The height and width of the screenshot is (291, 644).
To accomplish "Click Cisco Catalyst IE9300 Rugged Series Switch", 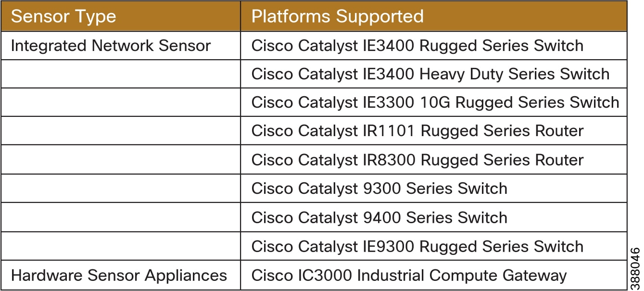I will coord(417,246).
